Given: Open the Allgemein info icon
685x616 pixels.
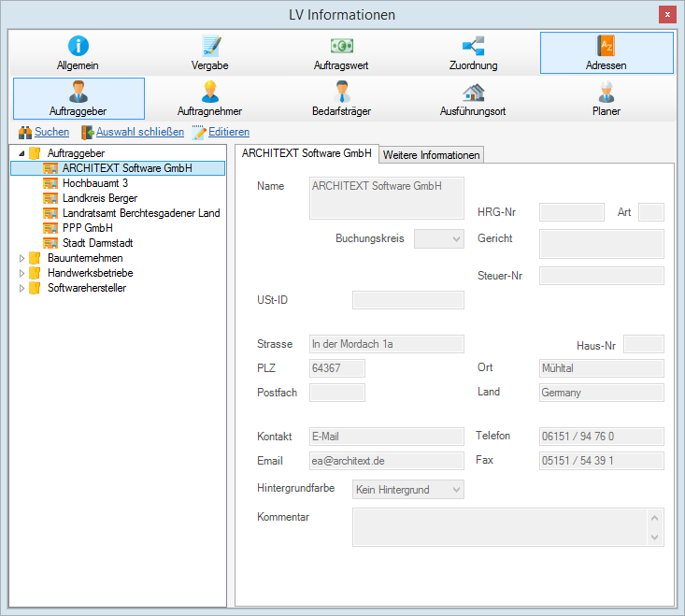Looking at the screenshot, I should click(x=78, y=46).
